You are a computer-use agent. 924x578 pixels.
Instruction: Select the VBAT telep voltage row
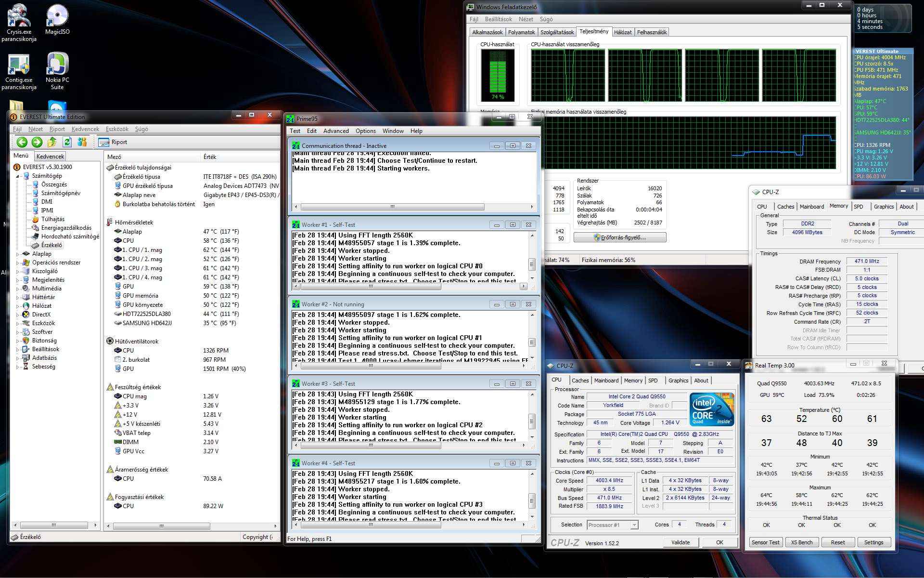point(192,433)
